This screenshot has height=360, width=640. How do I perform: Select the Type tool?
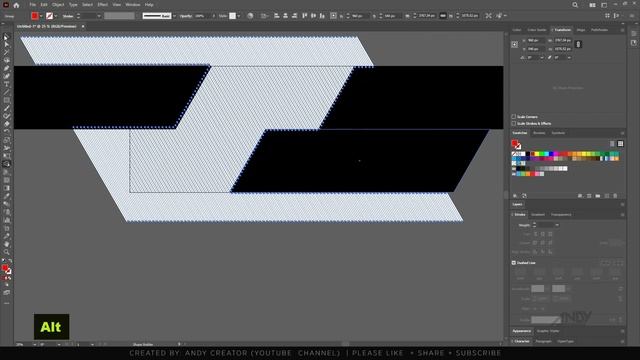6,84
